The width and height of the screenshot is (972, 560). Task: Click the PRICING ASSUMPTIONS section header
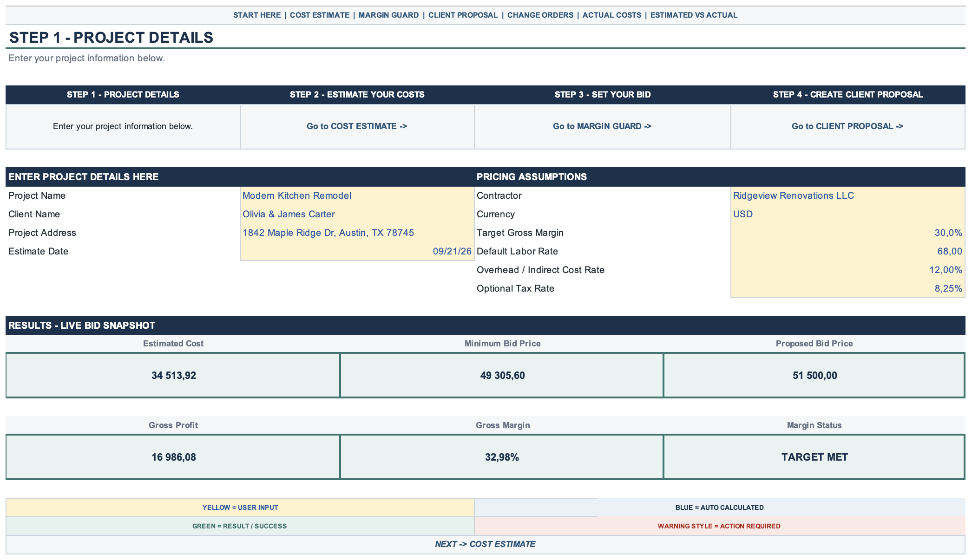pos(720,177)
